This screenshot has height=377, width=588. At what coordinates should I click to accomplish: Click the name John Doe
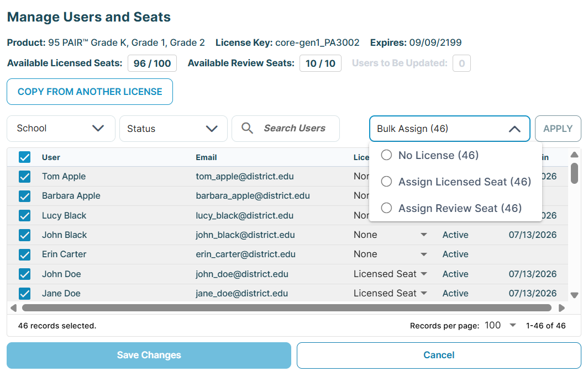tap(61, 274)
